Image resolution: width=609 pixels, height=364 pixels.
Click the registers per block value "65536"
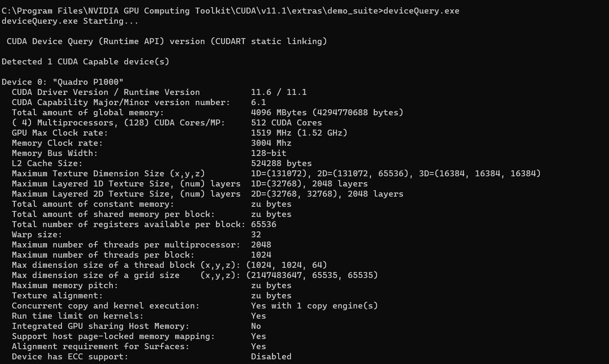coord(263,224)
